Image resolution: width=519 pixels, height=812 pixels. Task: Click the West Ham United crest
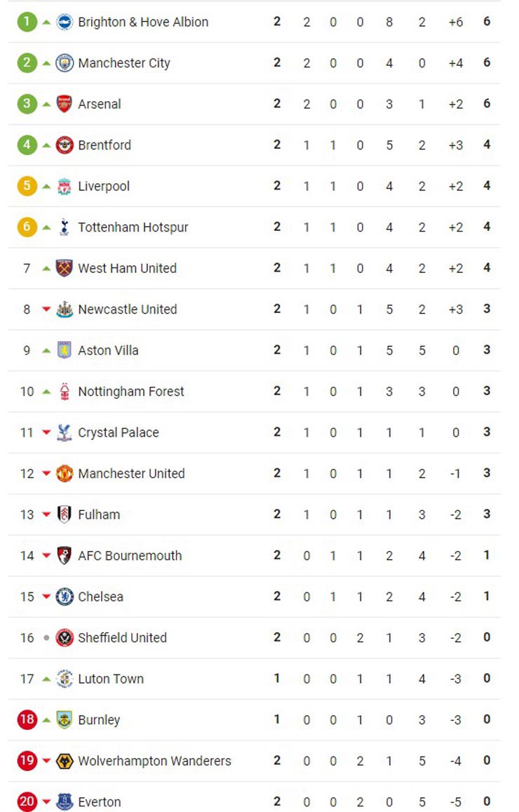coord(65,268)
